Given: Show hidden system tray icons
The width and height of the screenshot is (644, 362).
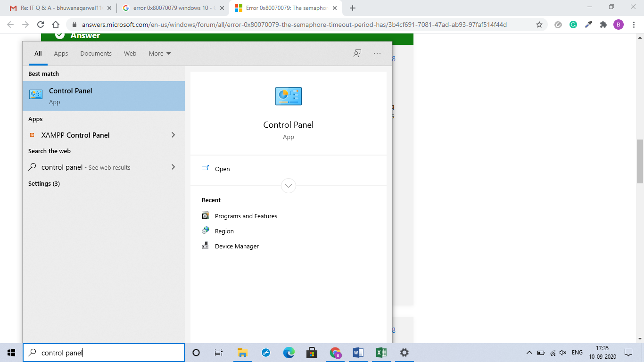Looking at the screenshot, I should [529, 353].
